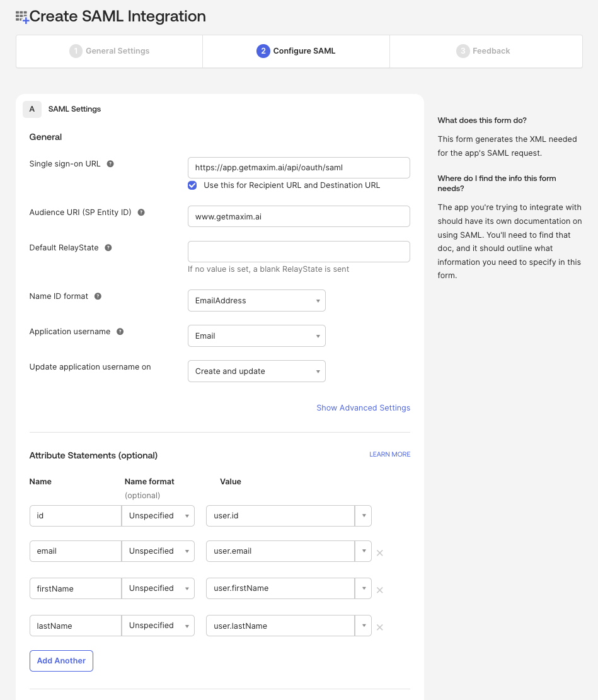
Task: Remove the lastName attribute statement row
Action: click(x=379, y=627)
